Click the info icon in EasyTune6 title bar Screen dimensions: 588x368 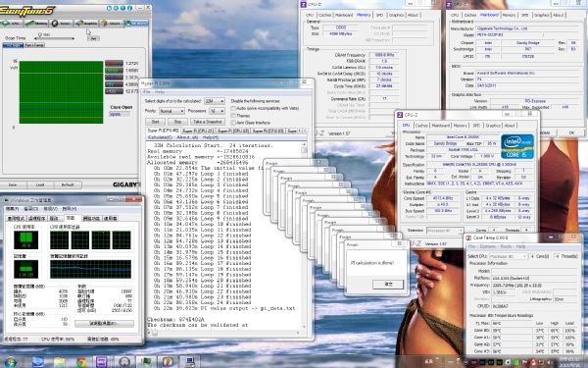pos(130,8)
